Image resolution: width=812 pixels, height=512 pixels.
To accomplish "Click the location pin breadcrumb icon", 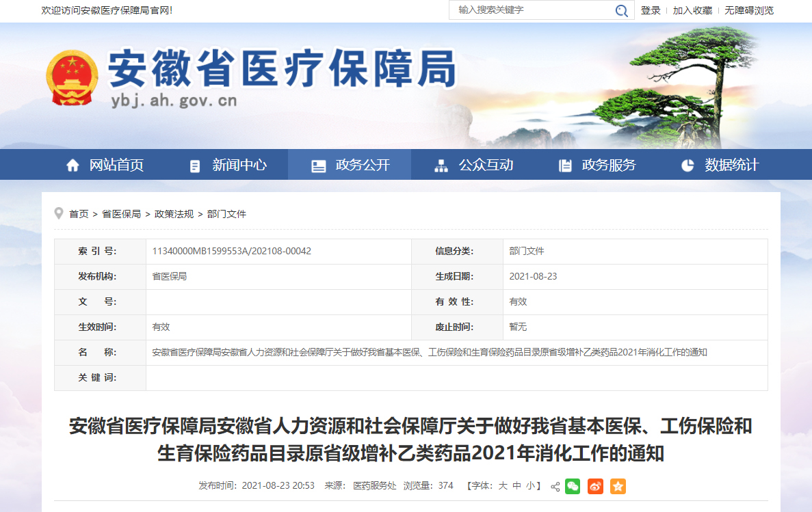I will (59, 213).
